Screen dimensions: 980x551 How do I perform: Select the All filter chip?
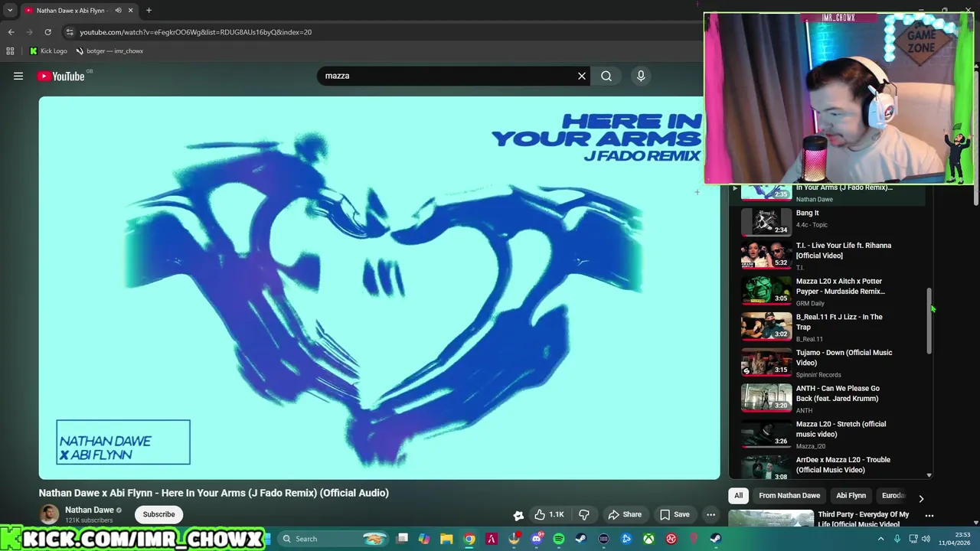click(738, 496)
